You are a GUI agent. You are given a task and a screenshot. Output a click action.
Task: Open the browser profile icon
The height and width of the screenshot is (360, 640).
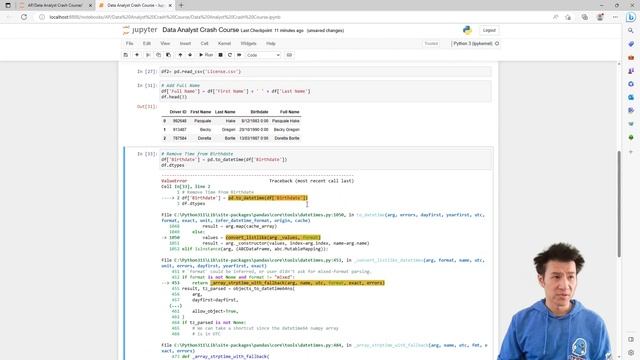point(600,17)
